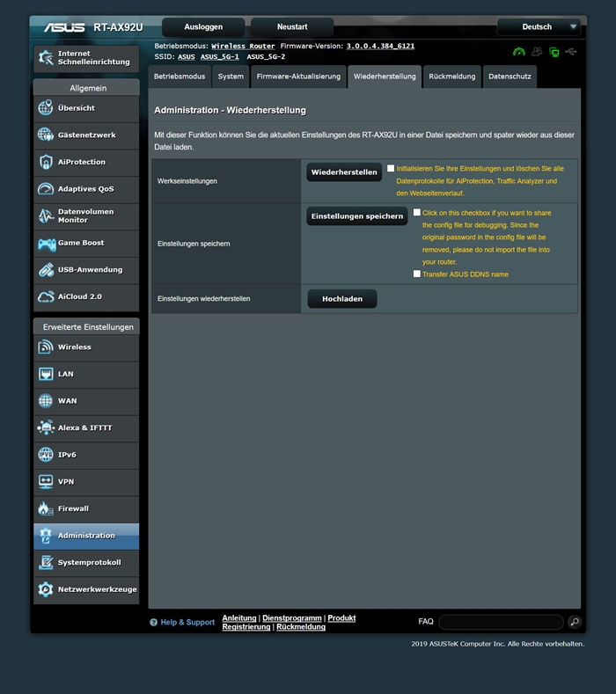Viewport: 616px width, 694px height.
Task: Click the Hochladen button
Action: pyautogui.click(x=342, y=299)
